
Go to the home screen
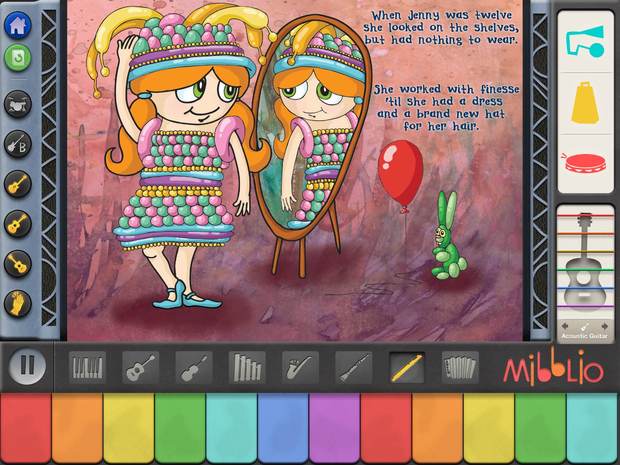point(19,29)
